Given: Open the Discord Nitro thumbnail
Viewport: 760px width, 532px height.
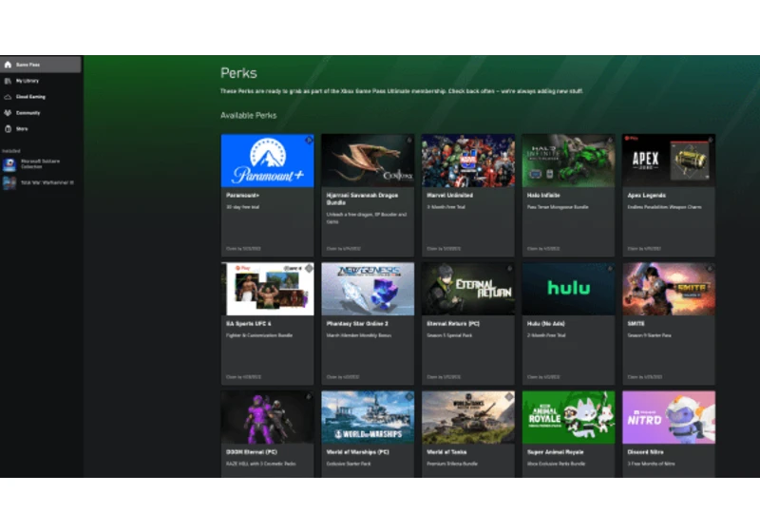Looking at the screenshot, I should pos(669,418).
